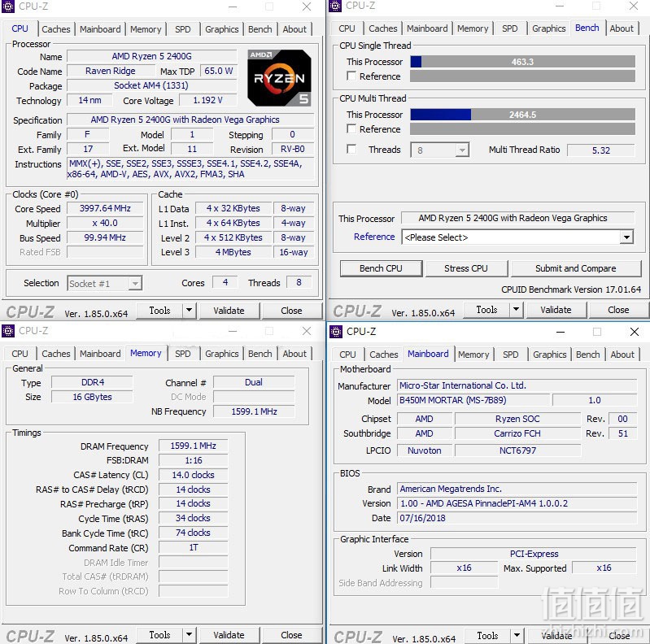Open the Threads count dropdown showing 8
This screenshot has width=650, height=644.
click(x=440, y=150)
